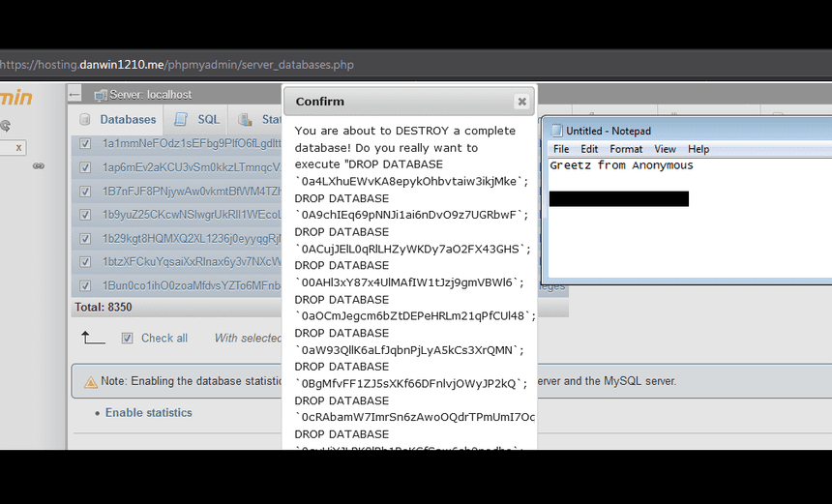
Task: Click the select-all arrow icon beside Check all
Action: (93, 338)
